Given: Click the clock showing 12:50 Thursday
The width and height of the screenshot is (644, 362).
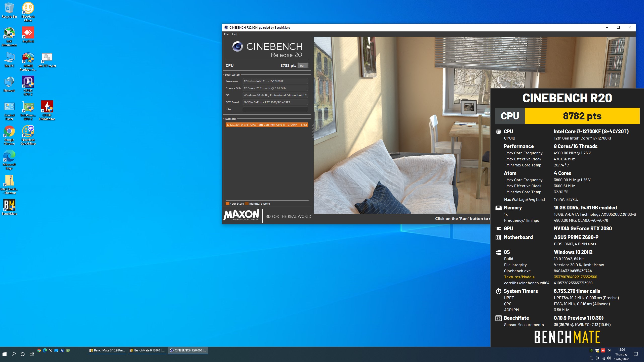Looking at the screenshot, I should (621, 354).
